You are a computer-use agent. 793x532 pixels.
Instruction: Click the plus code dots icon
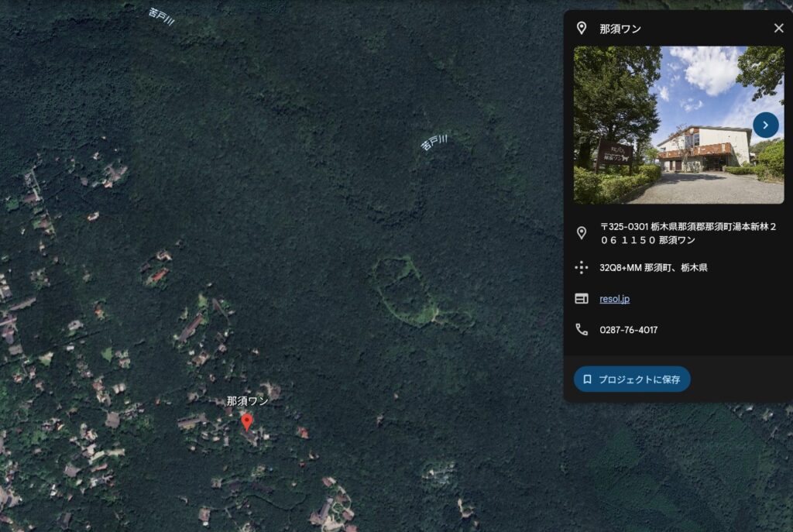582,268
